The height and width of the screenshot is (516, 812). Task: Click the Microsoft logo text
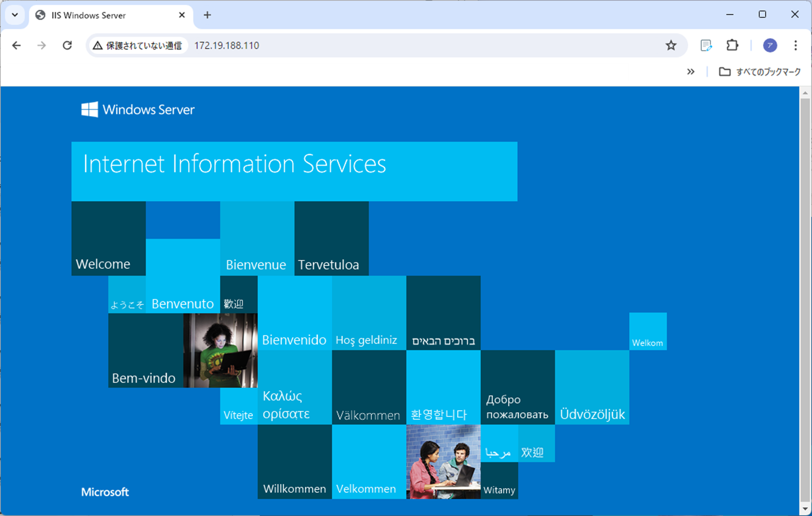[x=105, y=492]
